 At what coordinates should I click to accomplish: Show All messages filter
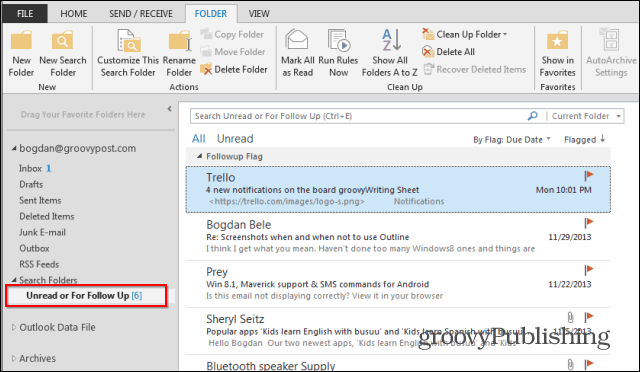pos(198,139)
